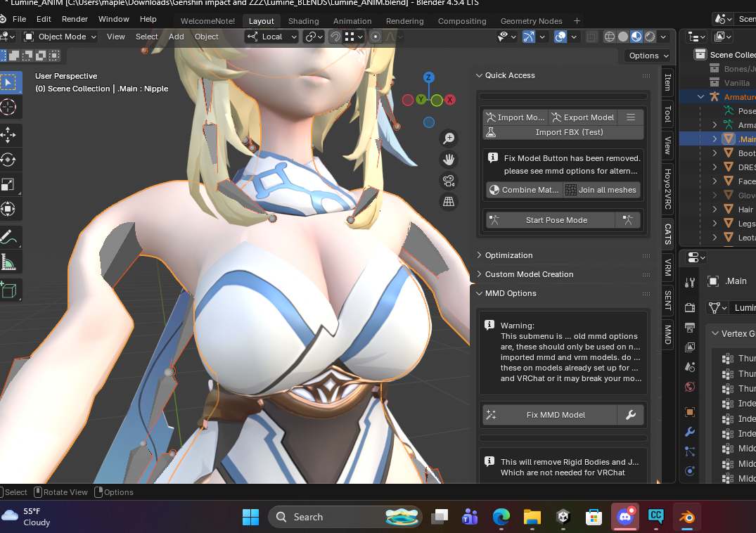Click the zoom view magnifier icon
The height and width of the screenshot is (533, 756).
[449, 139]
